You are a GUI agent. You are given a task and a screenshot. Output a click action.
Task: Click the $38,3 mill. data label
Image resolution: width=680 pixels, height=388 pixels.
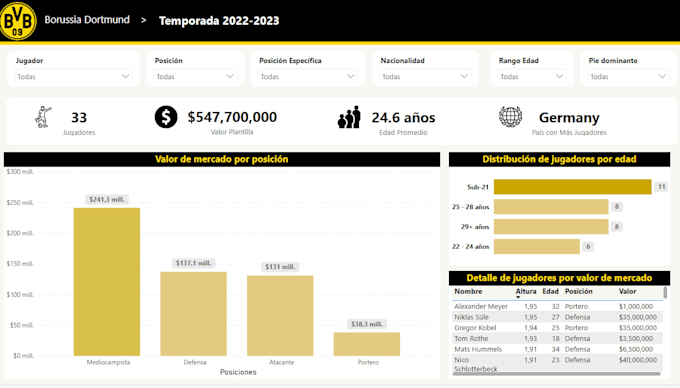(367, 324)
